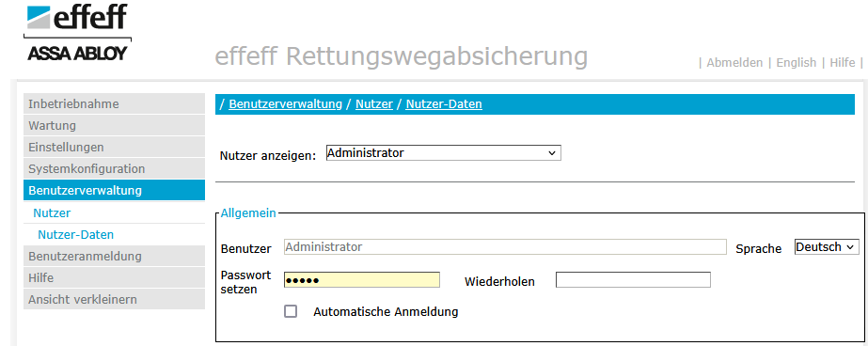This screenshot has height=346, width=868.
Task: Follow the Nutzer breadcrumb link
Action: 374,104
